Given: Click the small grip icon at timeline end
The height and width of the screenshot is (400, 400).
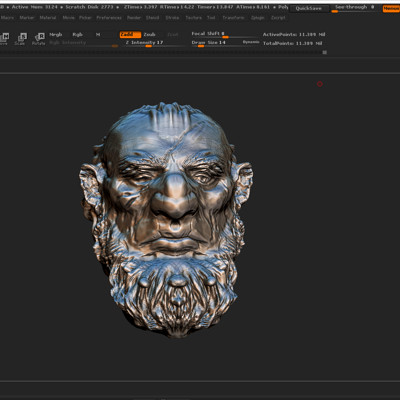Looking at the screenshot, I should pyautogui.click(x=325, y=52).
